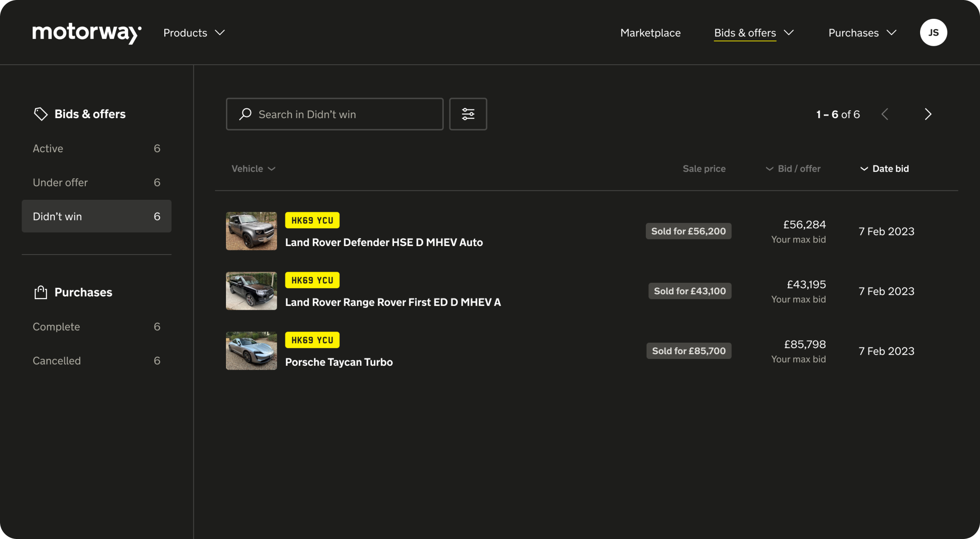Open the filter settings icon button
Viewport: 980px width, 539px height.
pos(468,114)
